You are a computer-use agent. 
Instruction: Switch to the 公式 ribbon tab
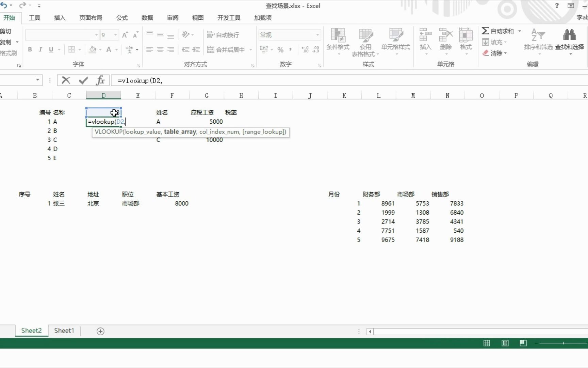tap(121, 18)
